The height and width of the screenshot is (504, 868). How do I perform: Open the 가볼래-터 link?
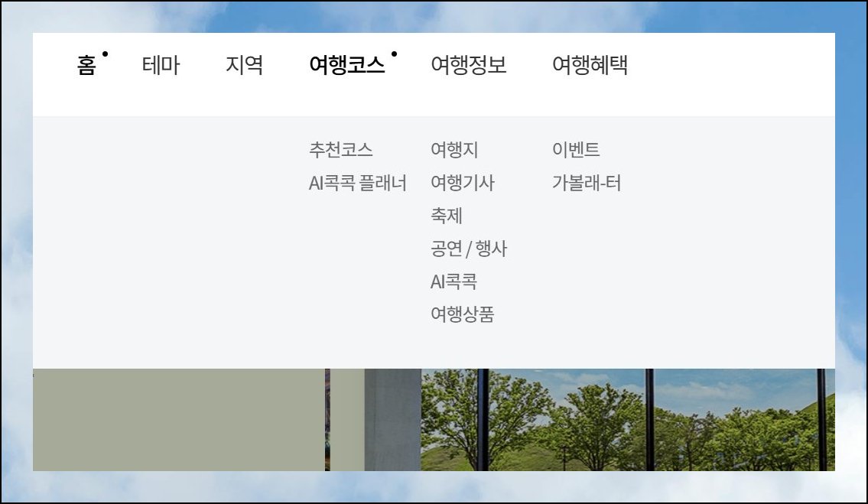[587, 183]
